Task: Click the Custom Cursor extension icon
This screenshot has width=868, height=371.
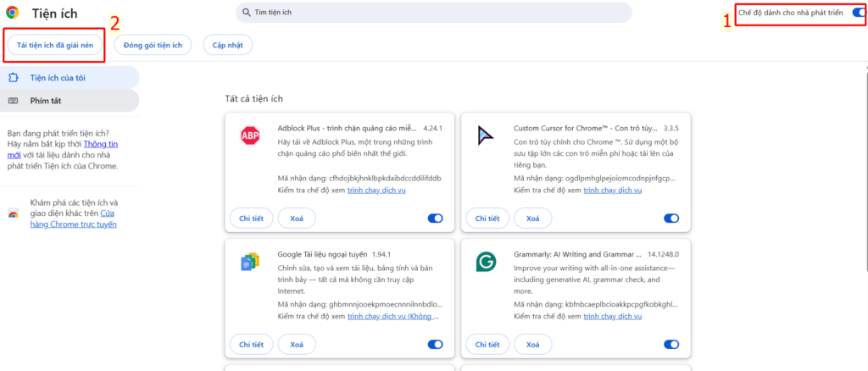Action: tap(486, 136)
